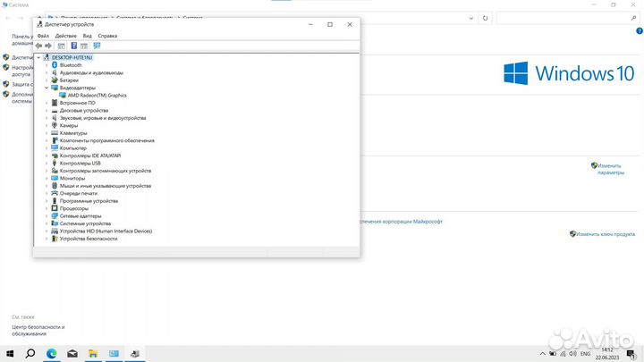The image size is (644, 362).
Task: Expand the Процессоры category
Action: coord(47,208)
